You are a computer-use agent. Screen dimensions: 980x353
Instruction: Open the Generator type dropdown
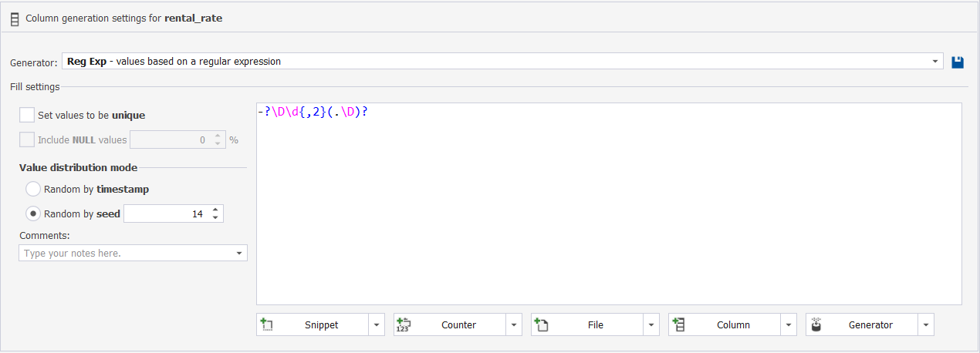[x=935, y=61]
